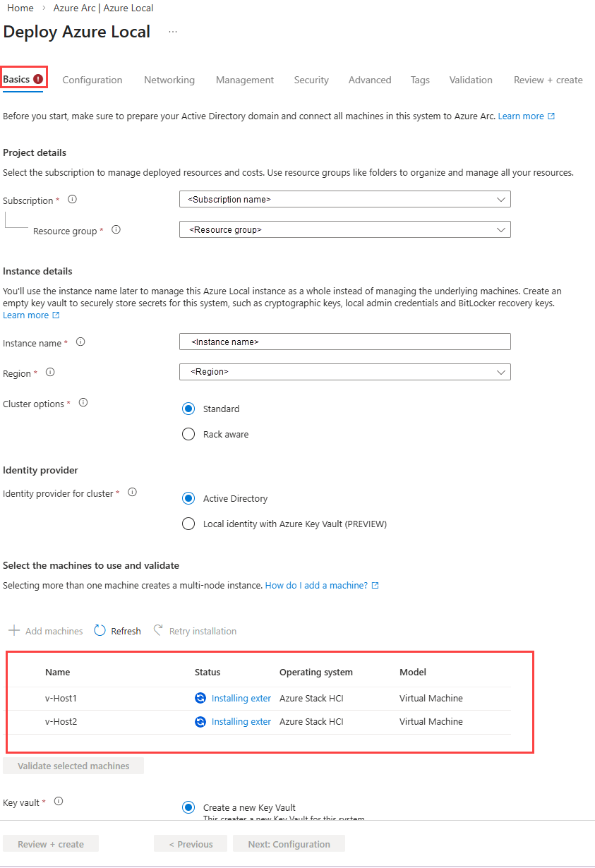Open the ellipsis menu beside page title
595x868 pixels.
click(x=173, y=32)
